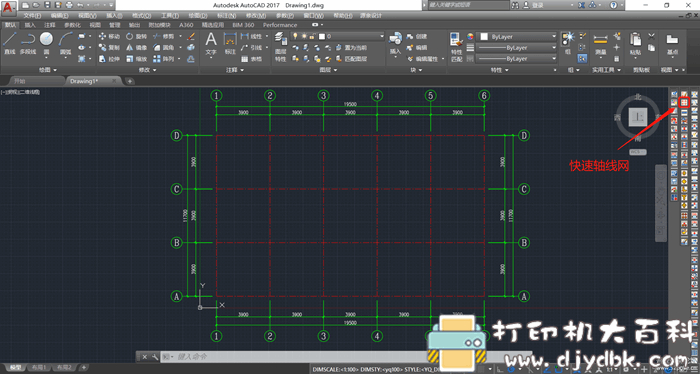Viewport: 700px width, 374px height.
Task: Switch to the Insert (插入) ribbon tab
Action: click(30, 25)
